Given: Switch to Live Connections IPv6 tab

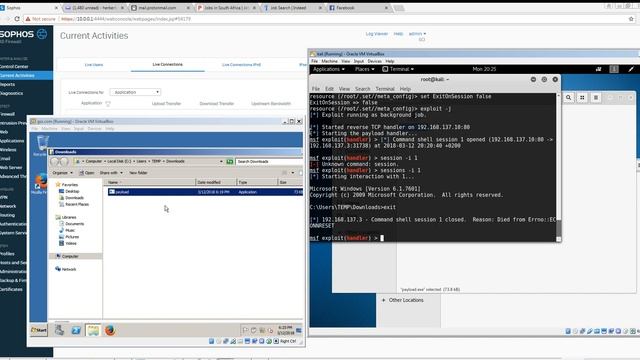Looking at the screenshot, I should tap(241, 64).
